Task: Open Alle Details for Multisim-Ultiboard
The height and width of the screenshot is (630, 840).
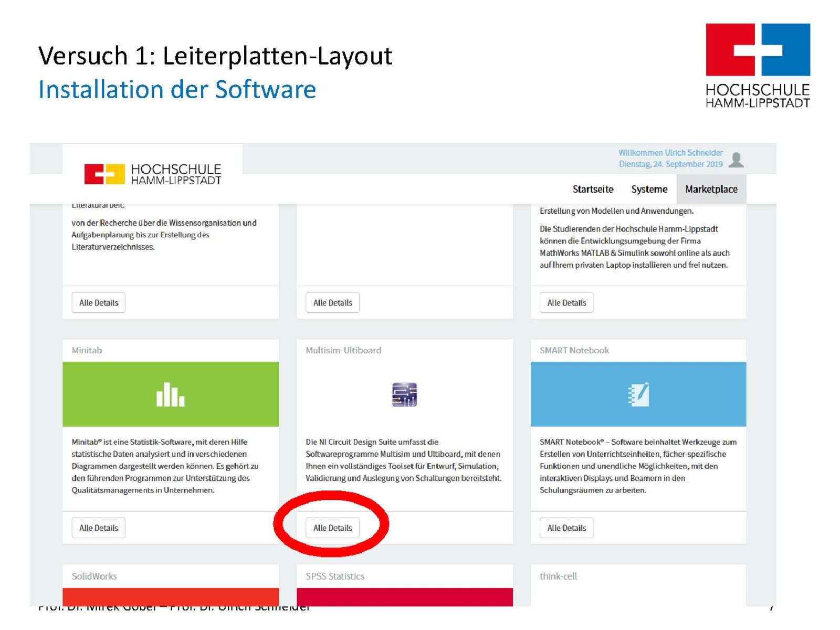Action: click(x=332, y=528)
